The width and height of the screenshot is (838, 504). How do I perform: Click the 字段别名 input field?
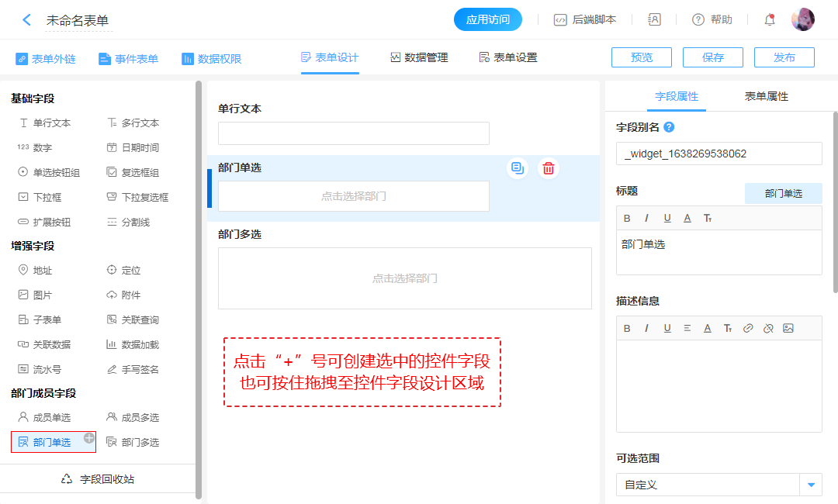coord(719,154)
